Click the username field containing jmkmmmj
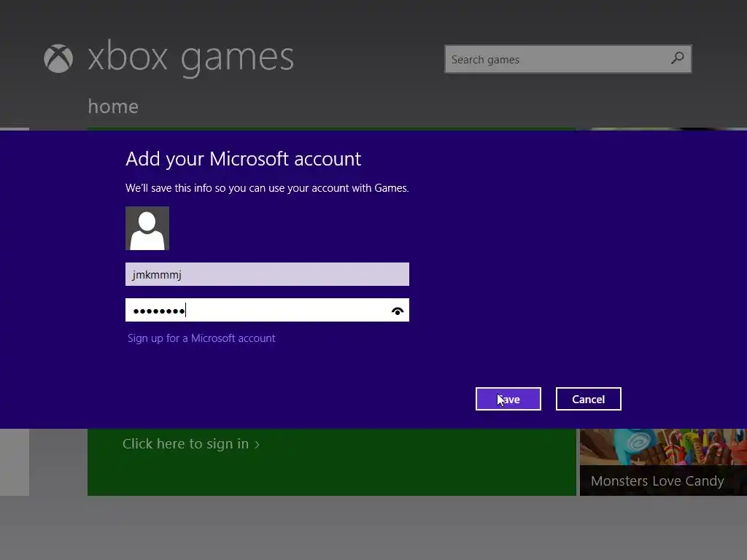The width and height of the screenshot is (747, 560). (x=267, y=274)
